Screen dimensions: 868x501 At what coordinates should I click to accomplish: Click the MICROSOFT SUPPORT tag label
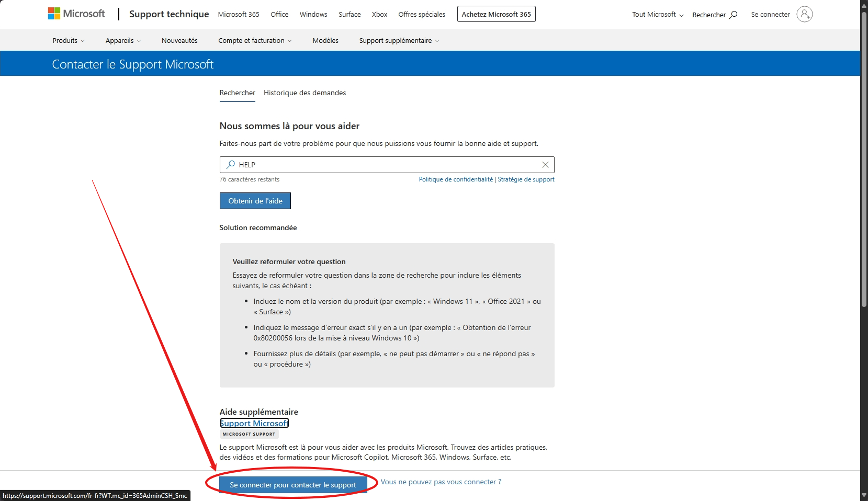pos(249,434)
